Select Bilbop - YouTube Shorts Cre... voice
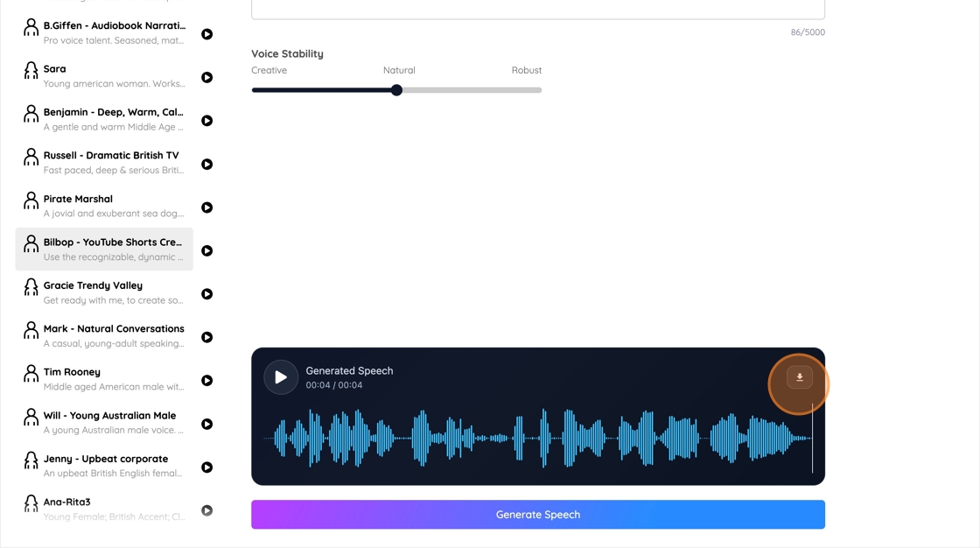 pos(113,242)
